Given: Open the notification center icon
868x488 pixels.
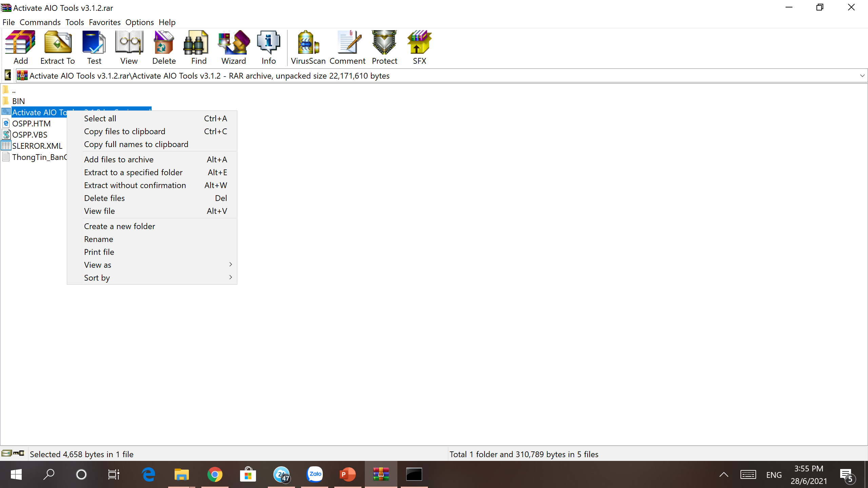Looking at the screenshot, I should (848, 475).
